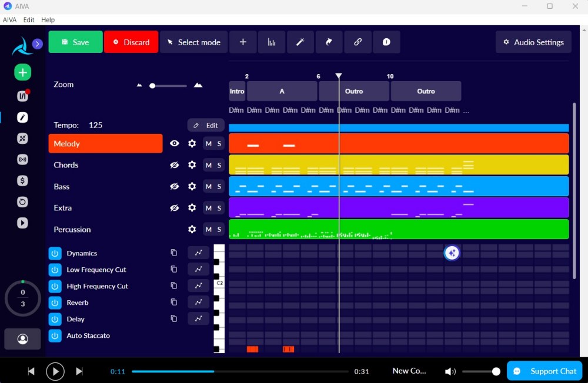Toggle the Low Frequency Cut power switch
The image size is (588, 383).
[55, 270]
